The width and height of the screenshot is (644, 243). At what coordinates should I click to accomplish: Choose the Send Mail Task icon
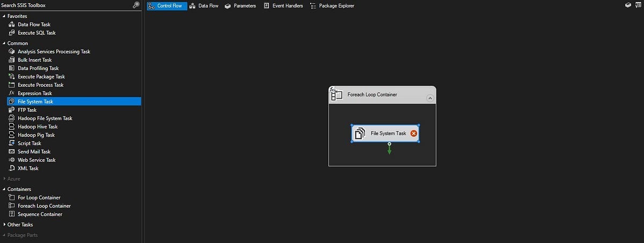12,152
